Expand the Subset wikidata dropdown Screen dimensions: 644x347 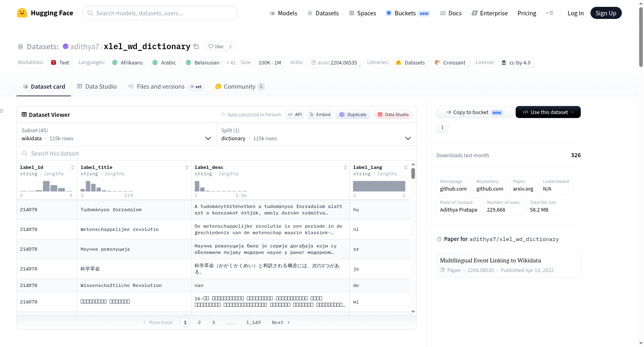116,134
